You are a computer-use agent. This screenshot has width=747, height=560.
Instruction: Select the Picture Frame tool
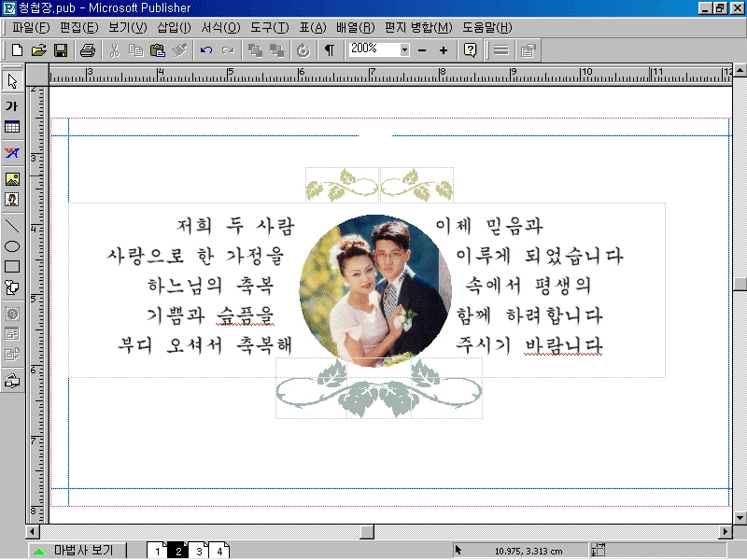coord(12,179)
